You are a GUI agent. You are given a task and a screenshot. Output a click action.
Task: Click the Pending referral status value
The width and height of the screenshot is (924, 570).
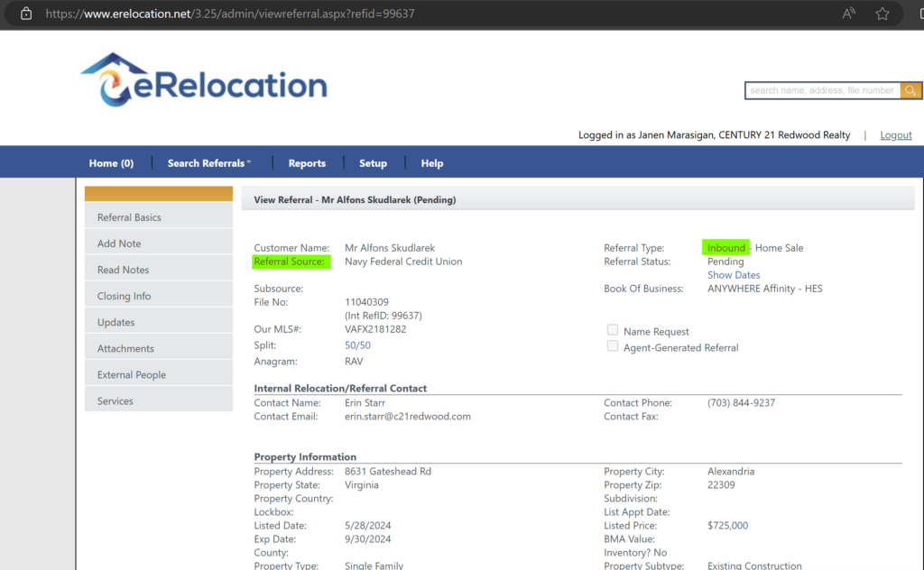coord(725,262)
